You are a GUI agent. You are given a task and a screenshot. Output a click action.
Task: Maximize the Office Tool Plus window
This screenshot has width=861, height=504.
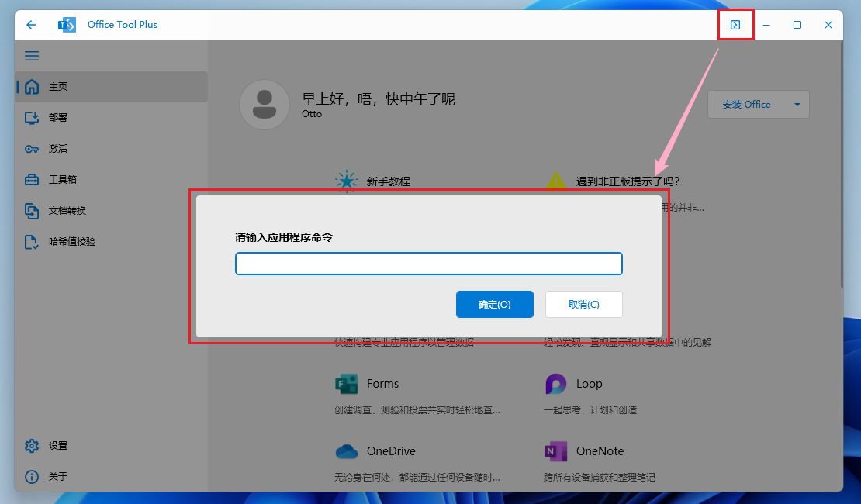click(x=797, y=25)
